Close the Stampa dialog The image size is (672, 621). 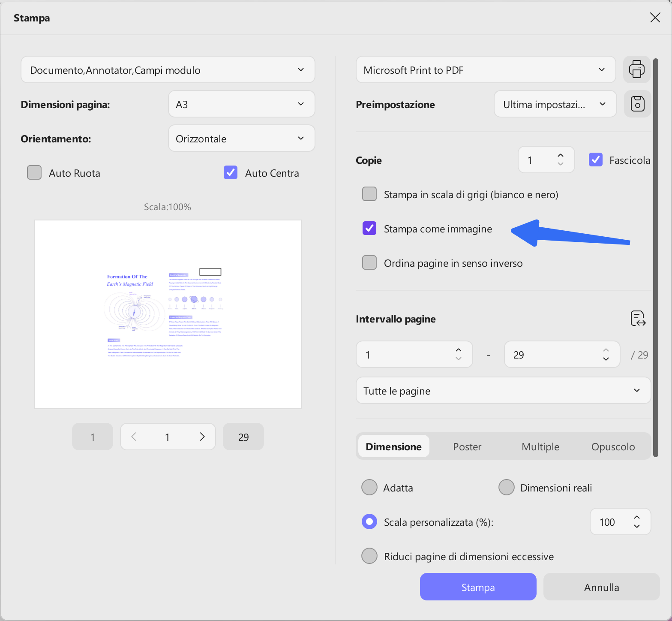pyautogui.click(x=655, y=18)
